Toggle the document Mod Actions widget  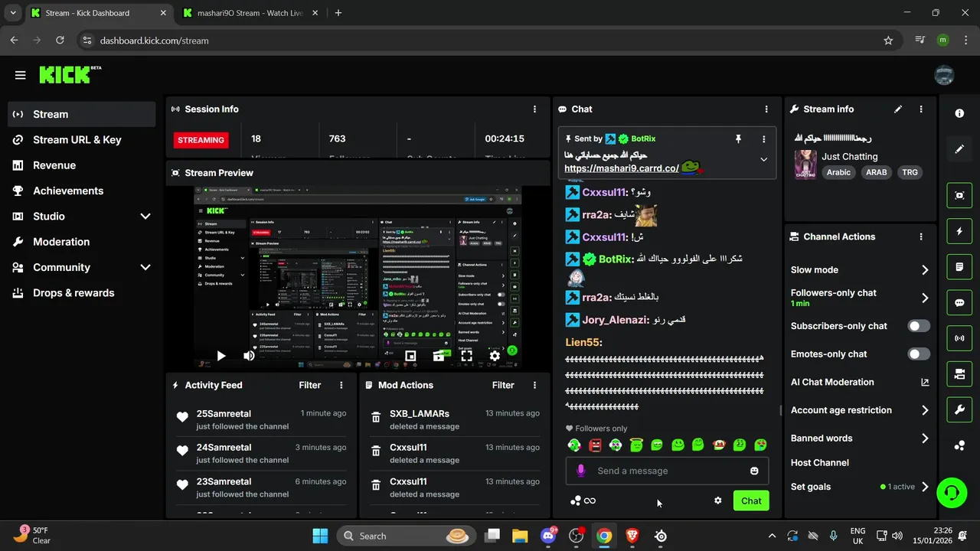[x=959, y=267]
